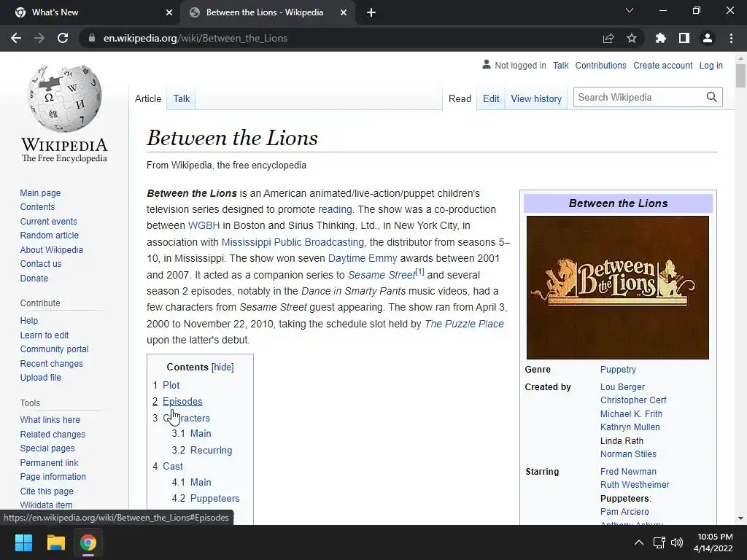Follow the Sesame Street link
This screenshot has height=560, width=747.
tap(382, 275)
